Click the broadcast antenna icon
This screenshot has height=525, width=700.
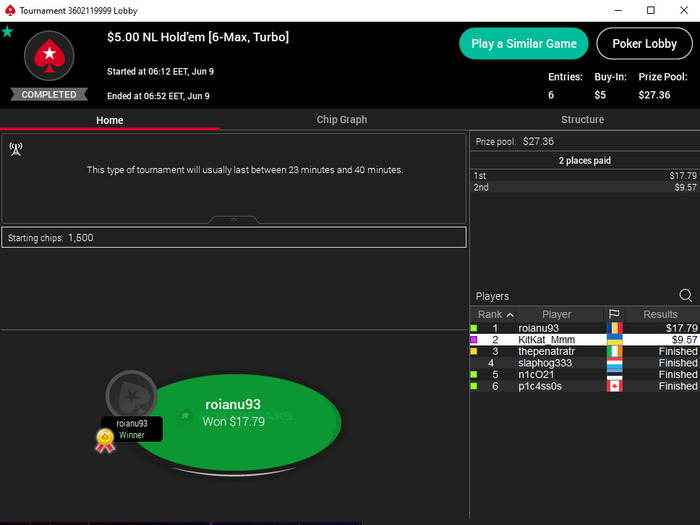click(16, 150)
